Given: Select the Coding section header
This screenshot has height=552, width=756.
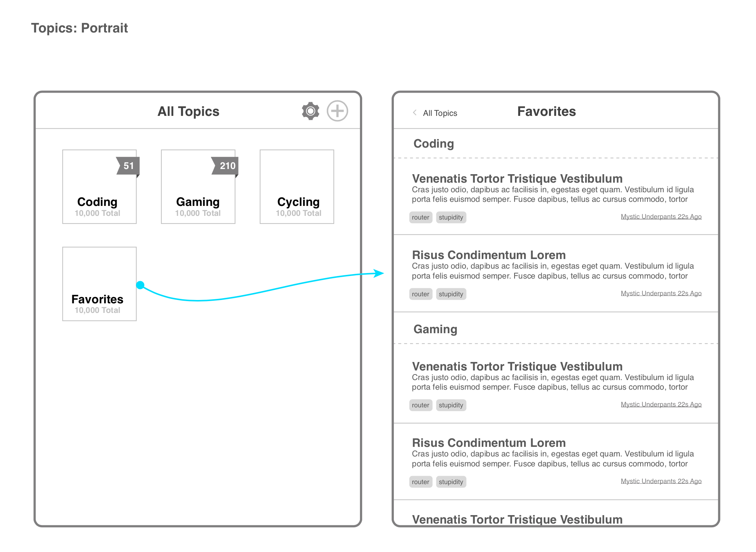Looking at the screenshot, I should point(434,144).
